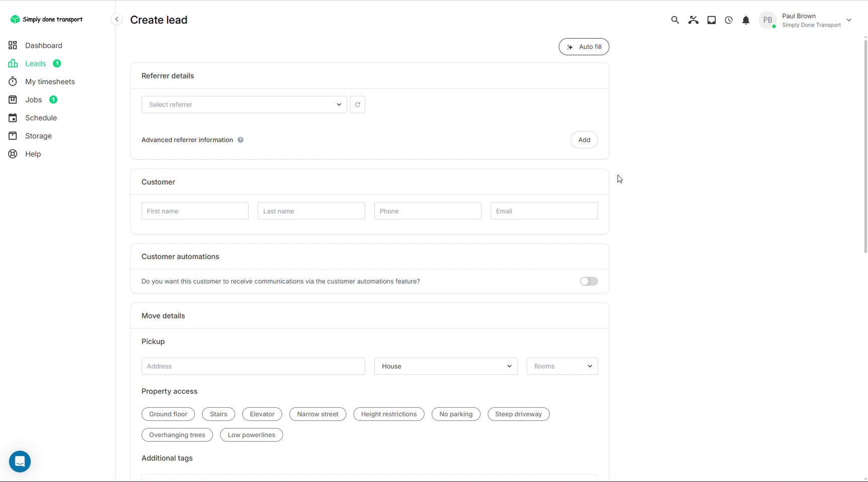868x482 pixels.
Task: Collapse the sidebar with the chevron button
Action: (x=117, y=19)
